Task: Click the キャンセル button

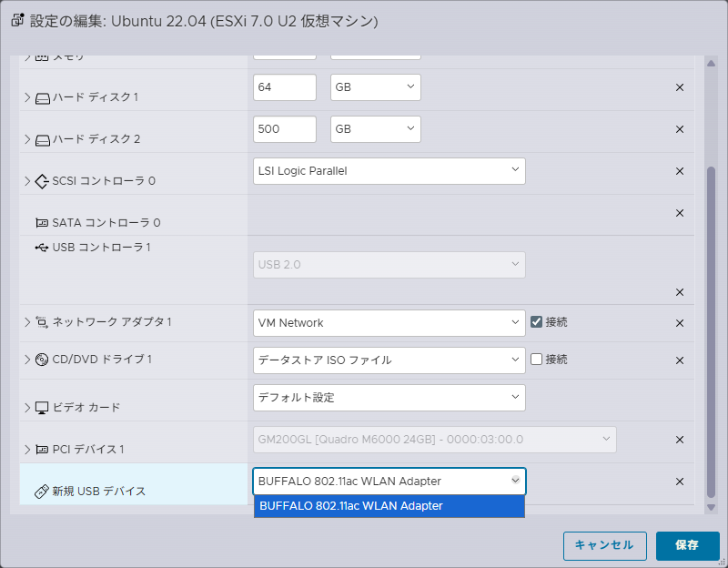Action: pyautogui.click(x=604, y=546)
